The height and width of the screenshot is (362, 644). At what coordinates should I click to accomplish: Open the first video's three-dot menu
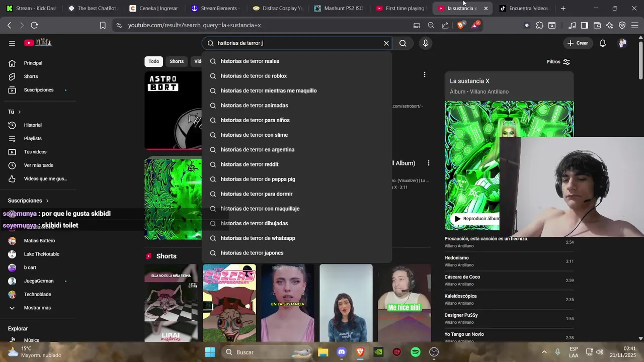(x=425, y=74)
